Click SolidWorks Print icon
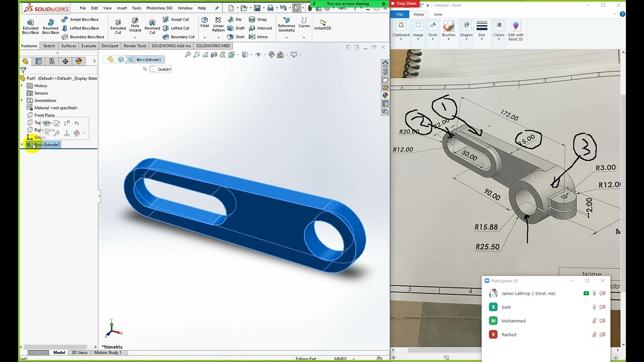Viewport: 644px width, 362px height. pos(270,8)
